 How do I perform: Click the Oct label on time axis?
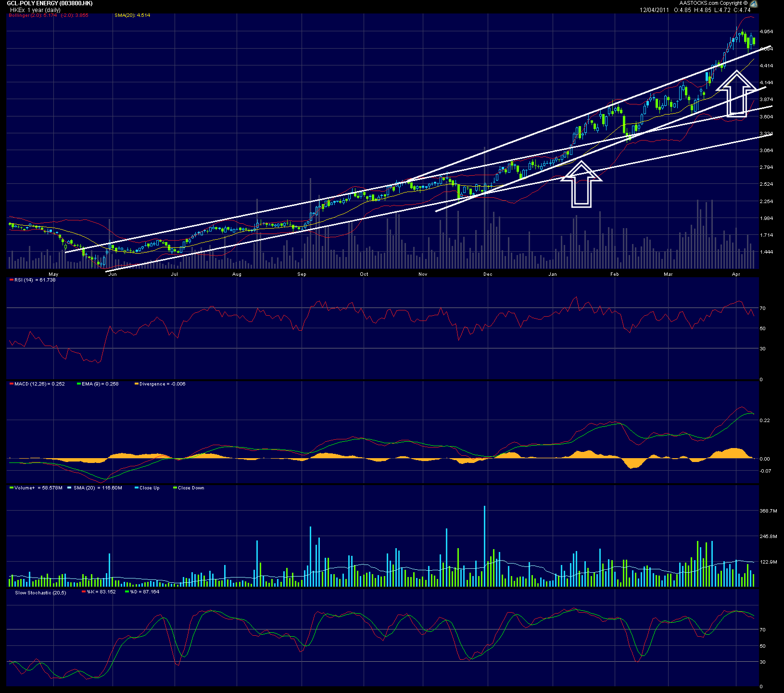click(364, 274)
